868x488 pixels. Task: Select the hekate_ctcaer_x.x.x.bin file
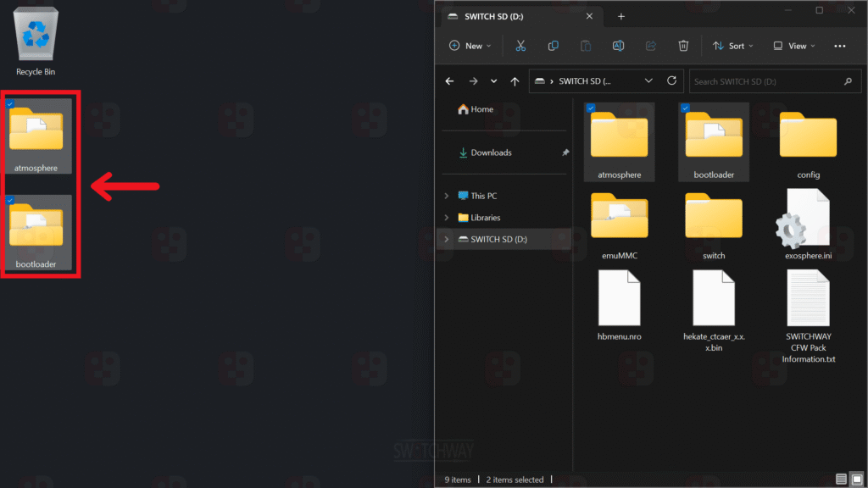[x=714, y=310]
